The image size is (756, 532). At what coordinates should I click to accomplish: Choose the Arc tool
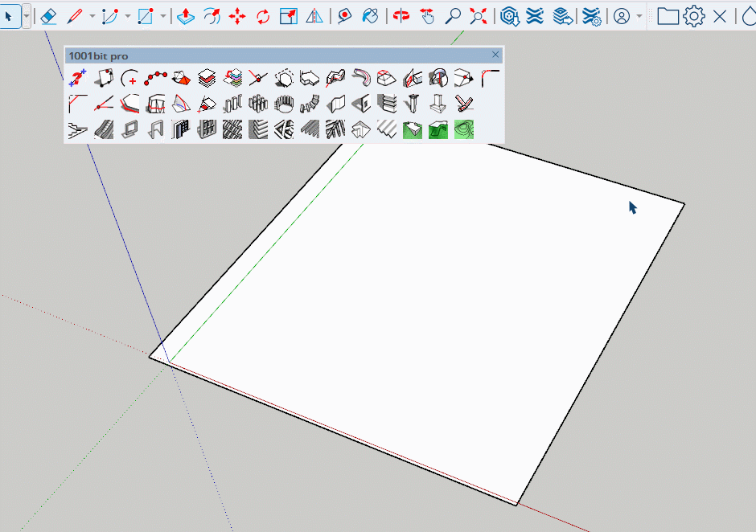tap(110, 16)
